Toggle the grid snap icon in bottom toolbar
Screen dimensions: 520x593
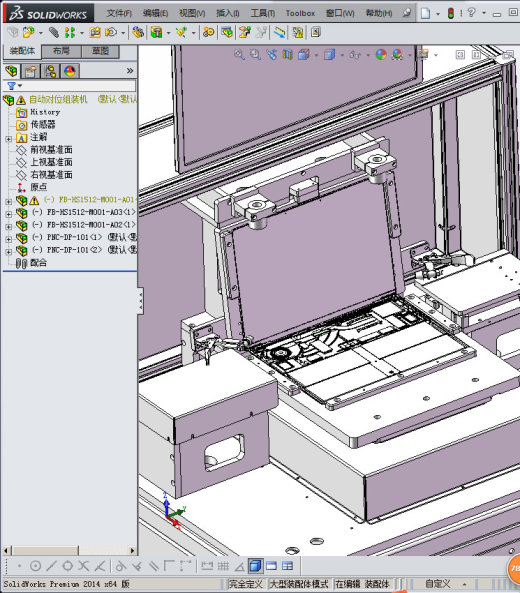223,566
